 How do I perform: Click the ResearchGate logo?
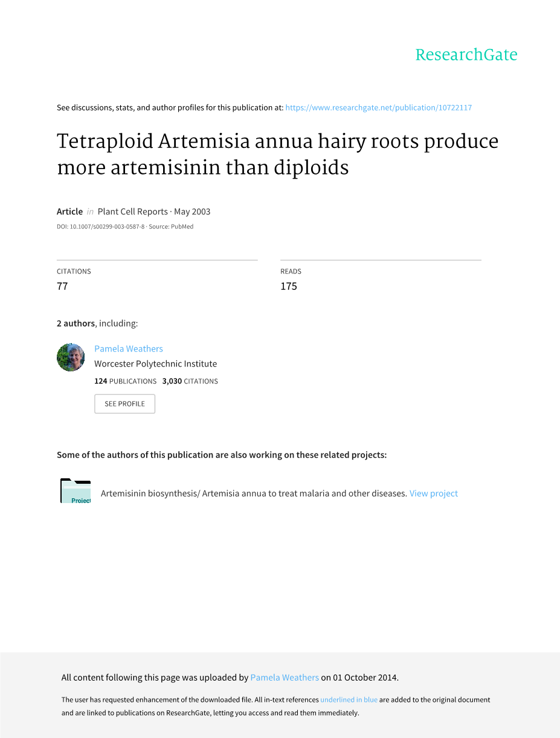[x=466, y=55]
